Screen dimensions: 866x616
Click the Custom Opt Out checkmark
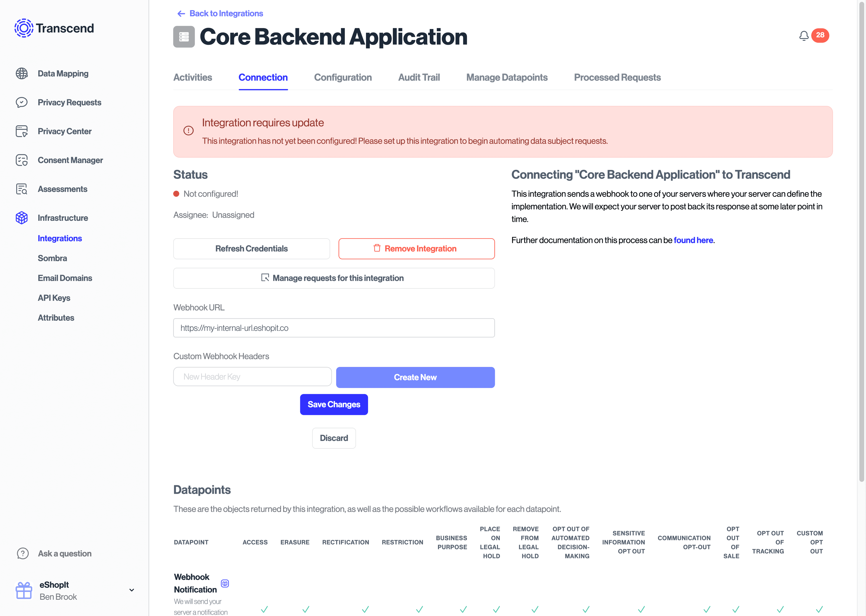click(819, 609)
